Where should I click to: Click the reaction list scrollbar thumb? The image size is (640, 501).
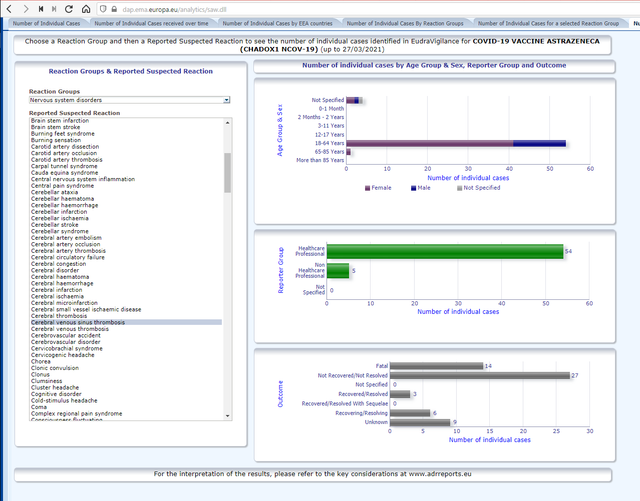click(x=227, y=172)
